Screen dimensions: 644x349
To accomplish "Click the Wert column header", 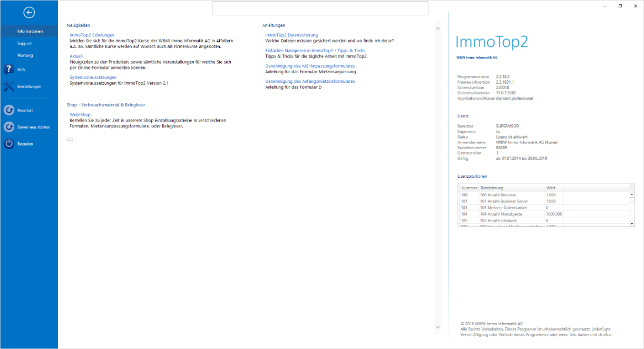I will 554,188.
